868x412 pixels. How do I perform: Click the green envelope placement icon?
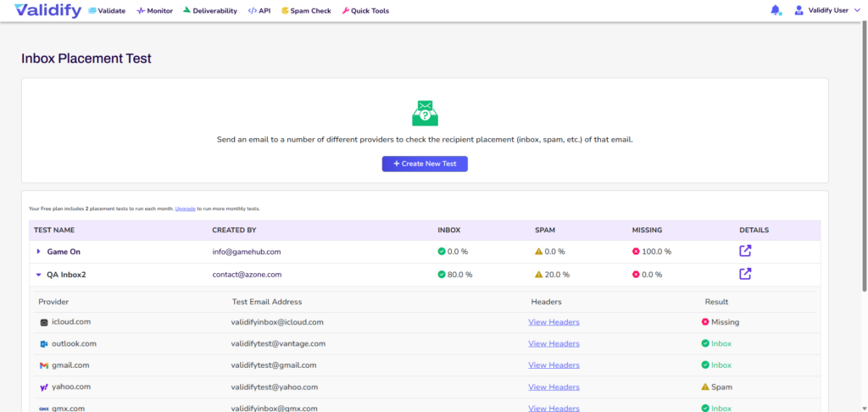pyautogui.click(x=424, y=113)
